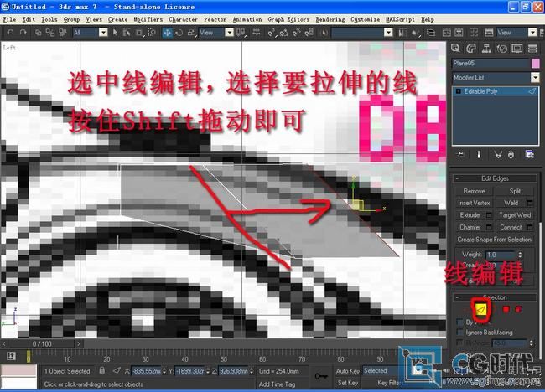Open the Modifiers menu
The width and height of the screenshot is (545, 392).
tap(148, 19)
